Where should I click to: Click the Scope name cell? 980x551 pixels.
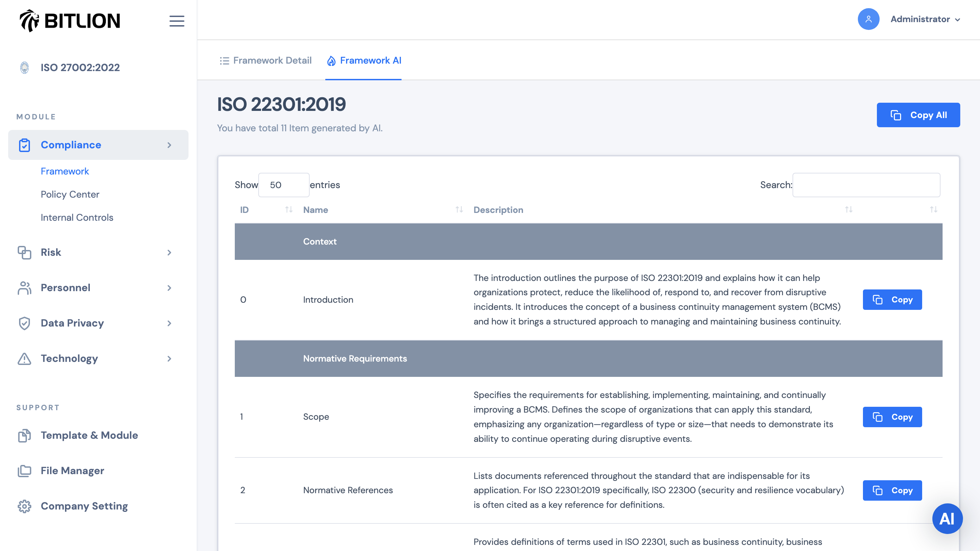(316, 417)
